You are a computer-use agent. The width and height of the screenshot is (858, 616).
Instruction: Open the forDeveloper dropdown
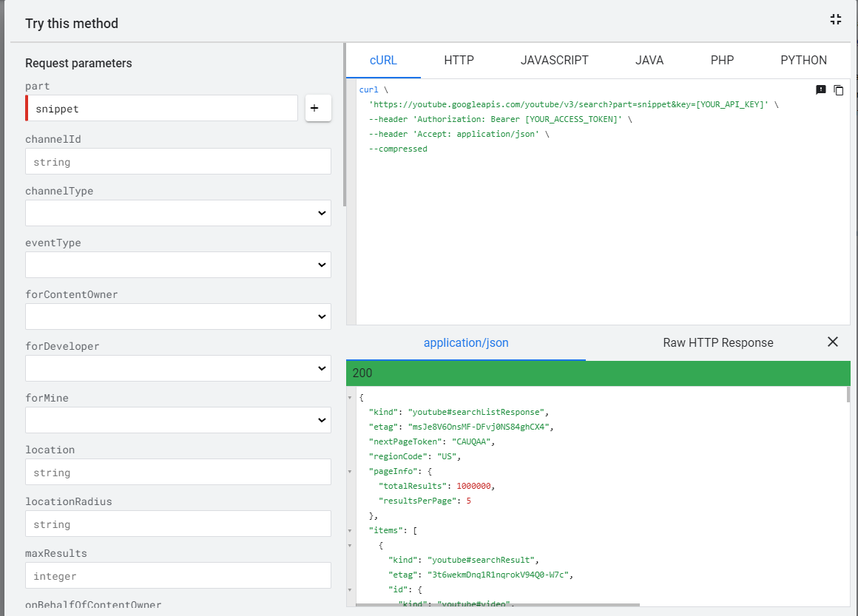coord(178,368)
